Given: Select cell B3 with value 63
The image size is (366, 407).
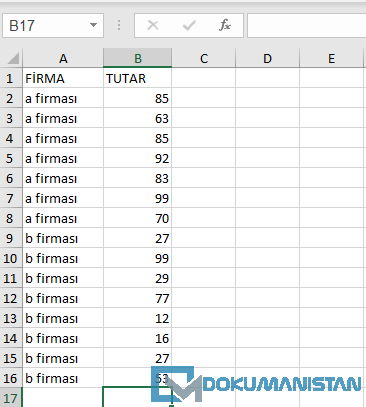Looking at the screenshot, I should coord(138,118).
